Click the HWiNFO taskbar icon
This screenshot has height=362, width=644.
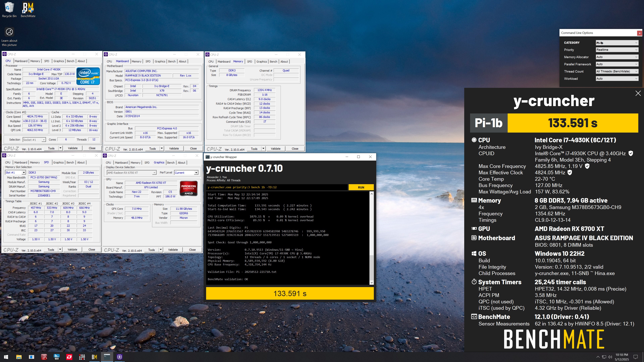(x=57, y=357)
